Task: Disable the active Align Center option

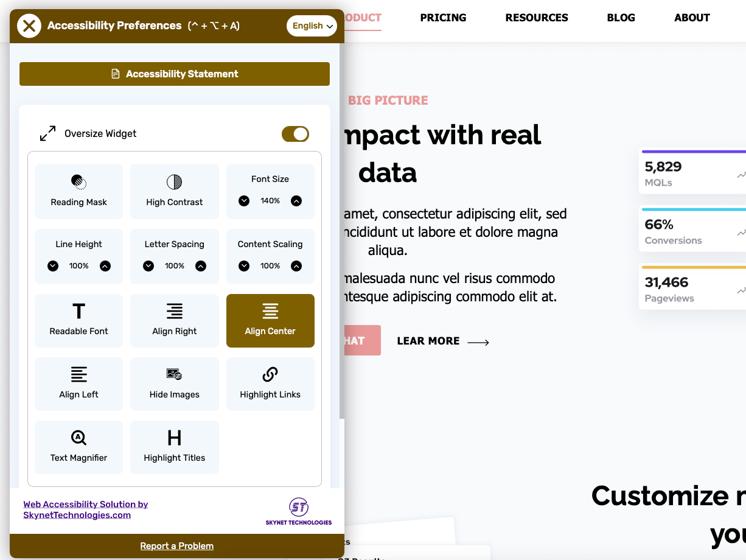Action: [x=270, y=321]
